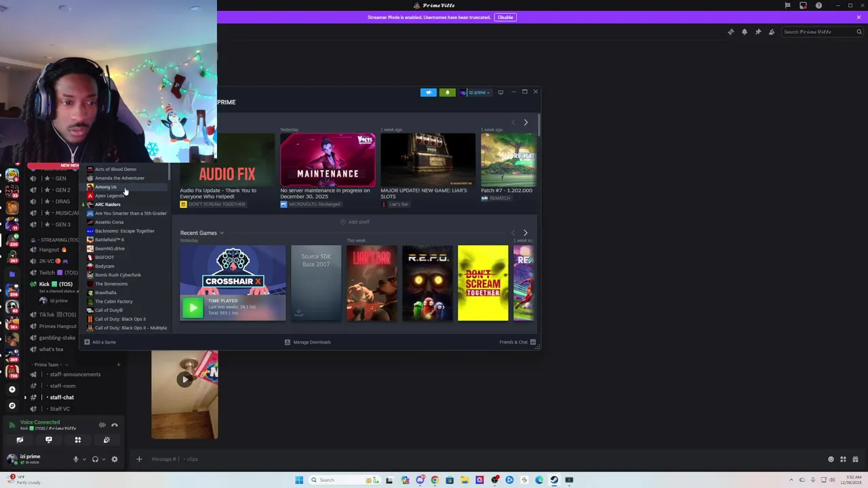
Task: Open Discord help icon
Action: [x=818, y=5]
